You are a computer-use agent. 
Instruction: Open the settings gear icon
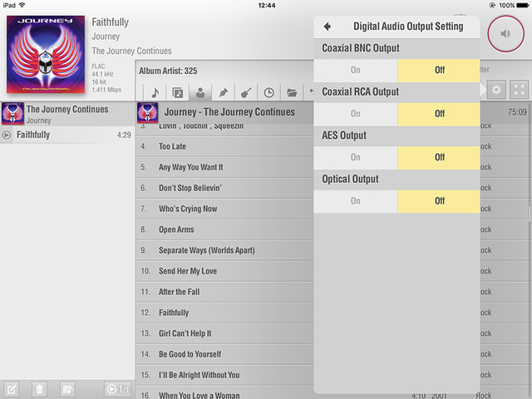(497, 91)
